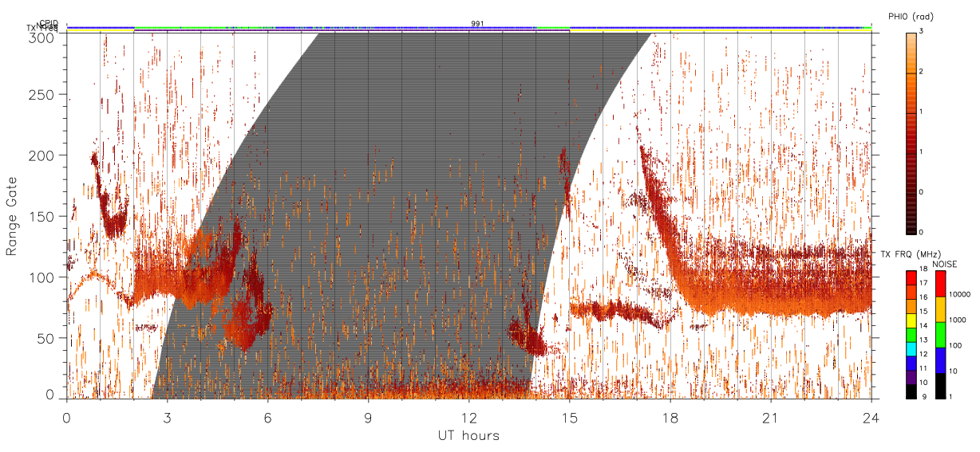Pick the orange 15–16 MHz TX FRQ swatch
980x452 pixels.
pos(911,305)
